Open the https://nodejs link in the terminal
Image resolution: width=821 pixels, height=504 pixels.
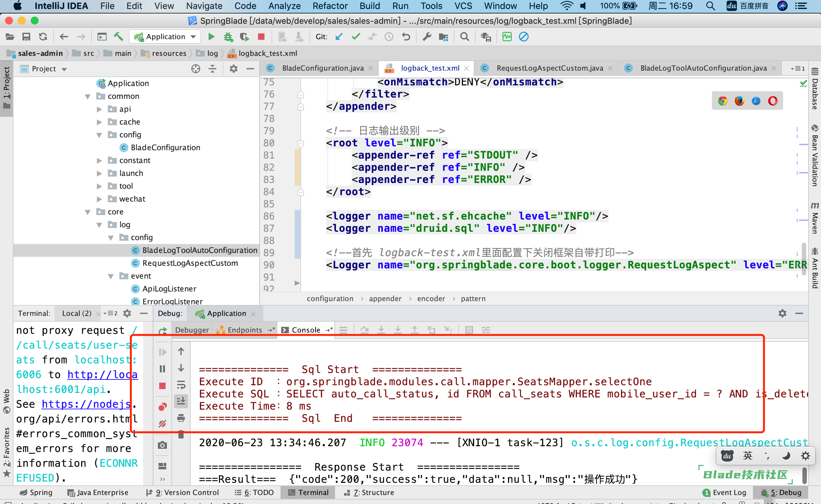[86, 404]
